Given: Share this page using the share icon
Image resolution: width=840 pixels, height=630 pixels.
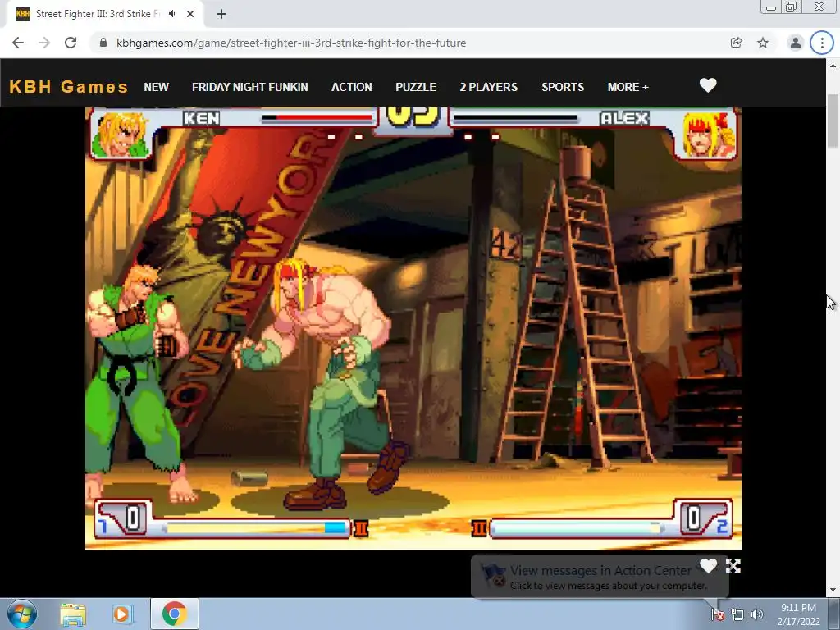Looking at the screenshot, I should click(x=736, y=43).
